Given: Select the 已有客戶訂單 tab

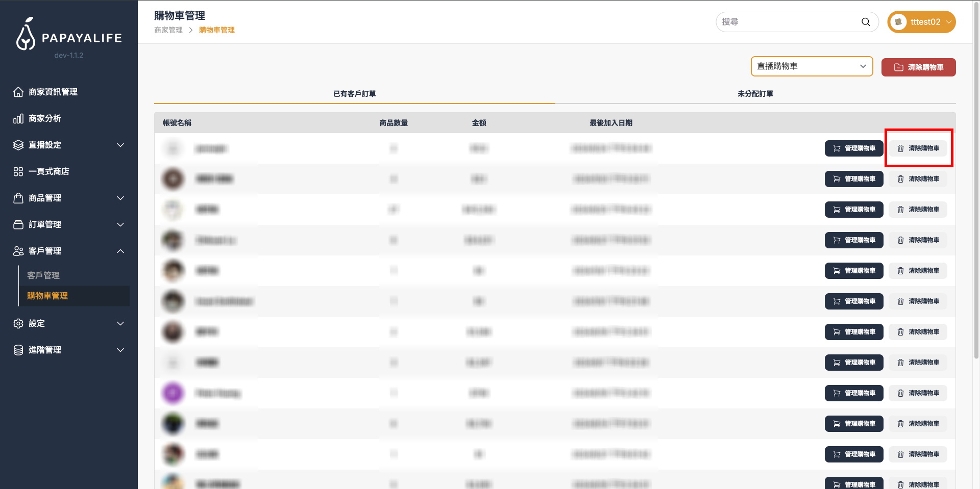Looking at the screenshot, I should click(354, 94).
